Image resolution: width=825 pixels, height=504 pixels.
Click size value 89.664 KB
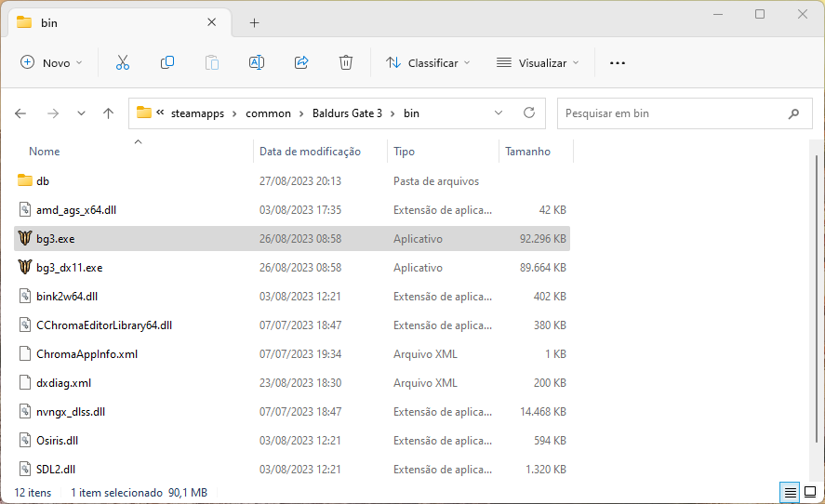click(543, 268)
